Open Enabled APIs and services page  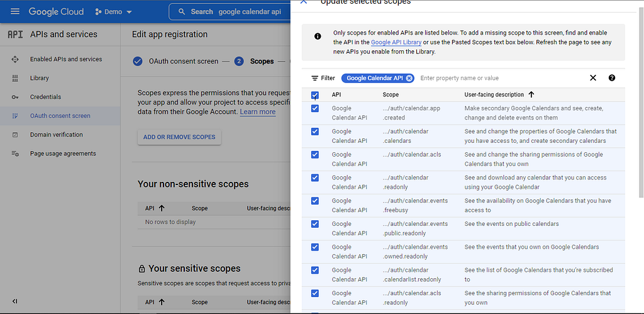coord(65,59)
